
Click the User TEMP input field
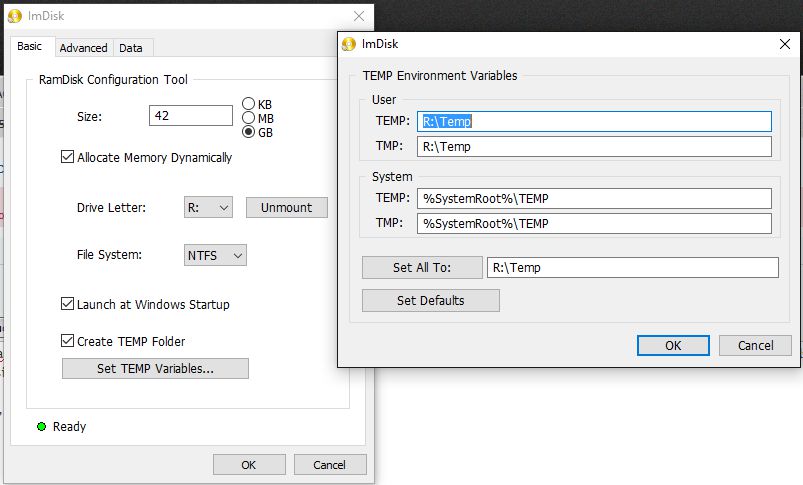pos(594,121)
